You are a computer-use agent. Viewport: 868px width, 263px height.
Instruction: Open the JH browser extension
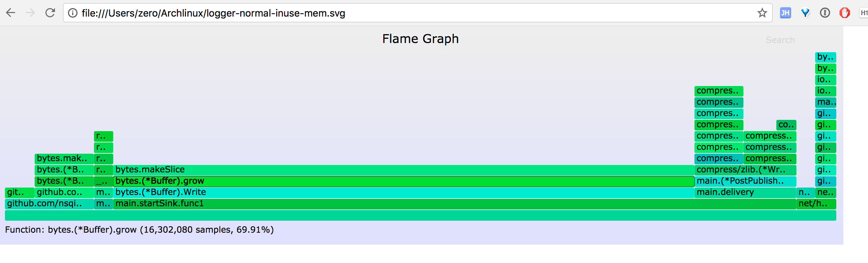[786, 13]
